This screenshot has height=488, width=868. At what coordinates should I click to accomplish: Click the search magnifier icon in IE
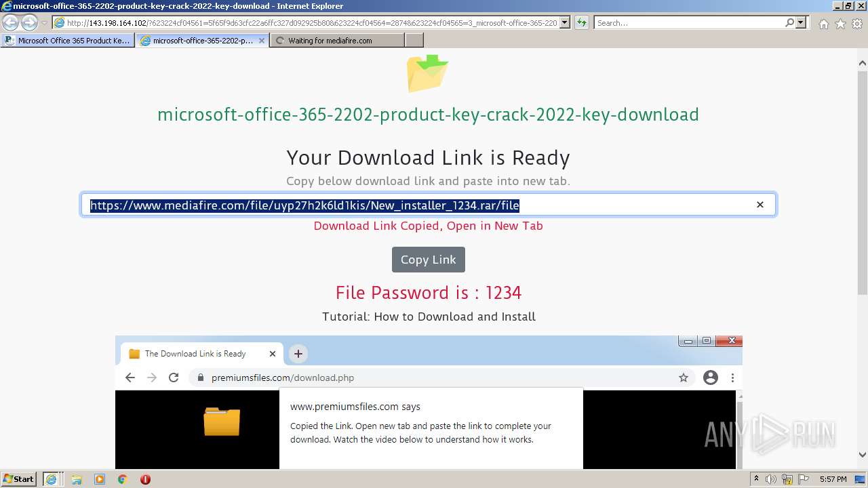pyautogui.click(x=789, y=22)
